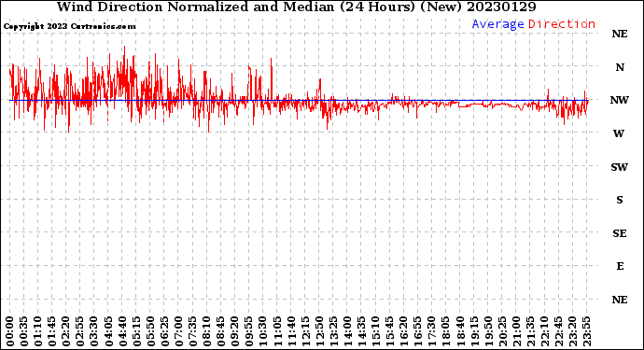This screenshot has height=350, width=644.
Task: Click the 05:50 time label
Action: (150, 331)
